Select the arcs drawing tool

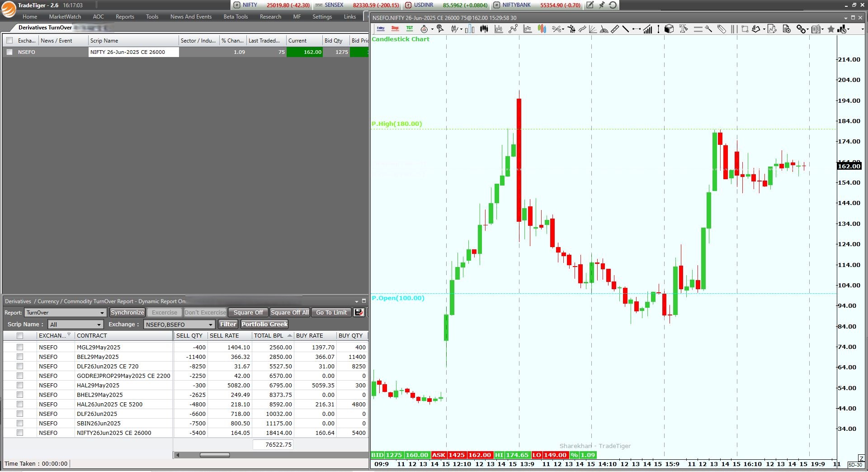(604, 29)
